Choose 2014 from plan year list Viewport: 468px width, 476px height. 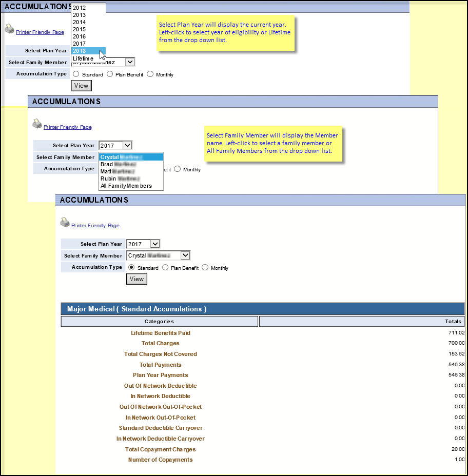coord(88,22)
